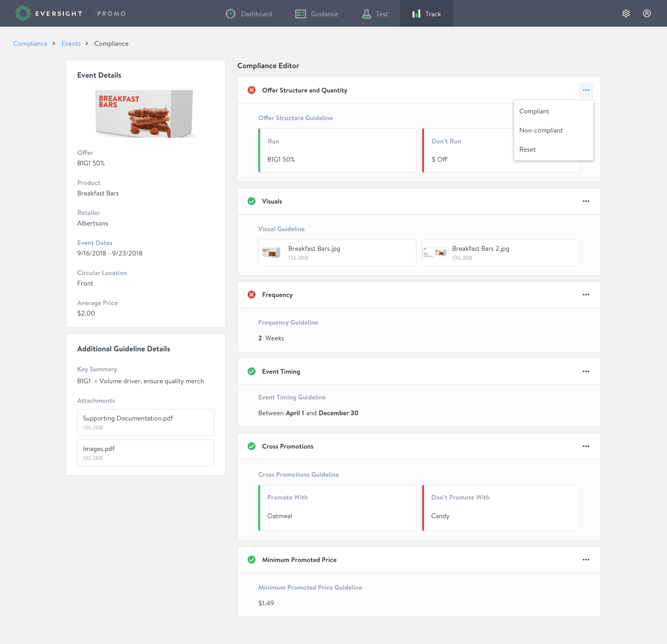Click green check icon for Cross Promotions
Image resolution: width=667 pixels, height=644 pixels.
(x=252, y=446)
